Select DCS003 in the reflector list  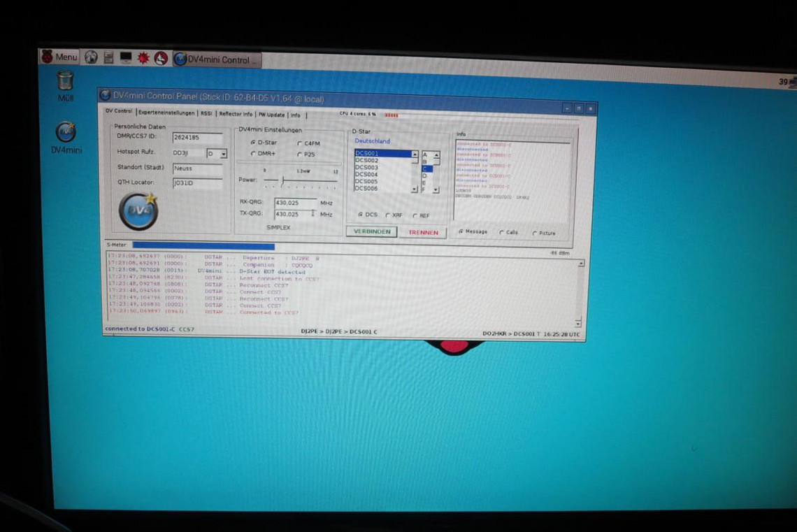382,167
